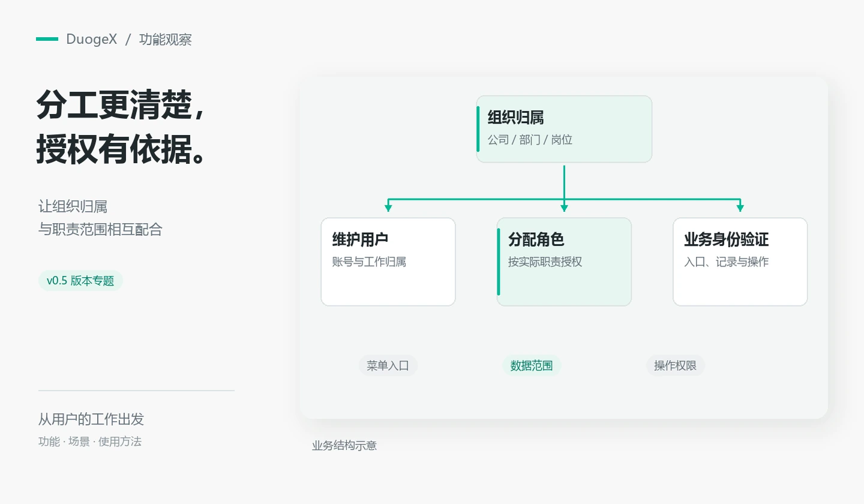
Task: Click the headline 授权有依据。
Action: [121, 149]
